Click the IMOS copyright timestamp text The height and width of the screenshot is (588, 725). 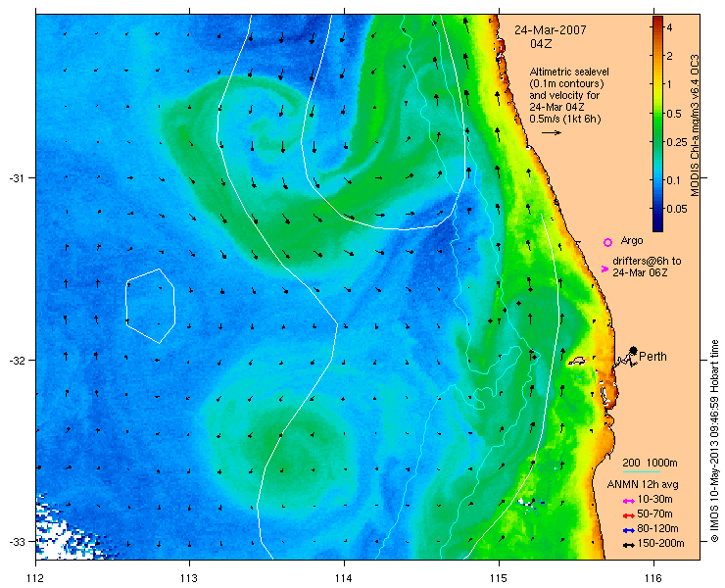pos(714,441)
